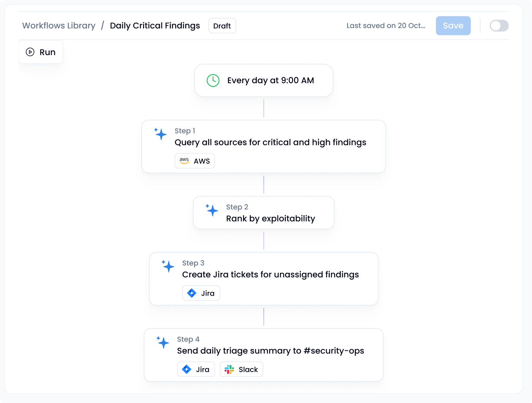Click the sparkle icon on Step 4
Viewport: 532px width, 403px height.
163,342
